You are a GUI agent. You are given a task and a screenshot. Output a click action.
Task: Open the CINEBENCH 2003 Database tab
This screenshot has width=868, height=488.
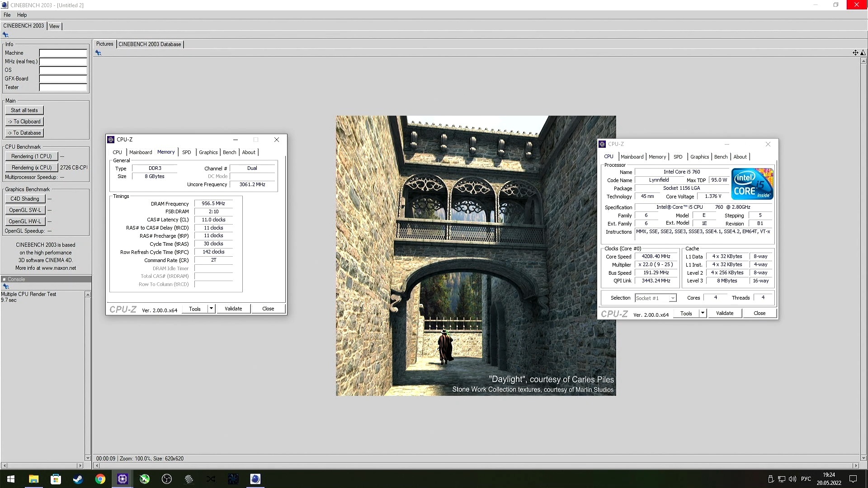tap(150, 44)
